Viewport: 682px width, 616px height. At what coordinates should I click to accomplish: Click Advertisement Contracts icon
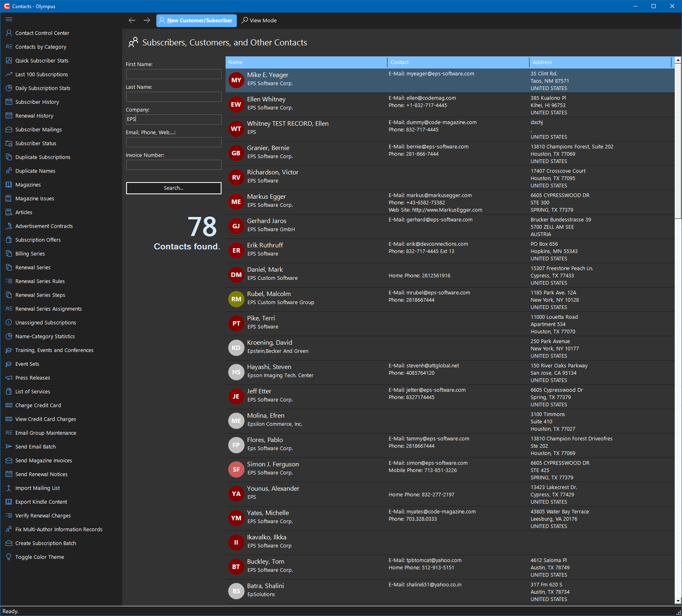9,226
